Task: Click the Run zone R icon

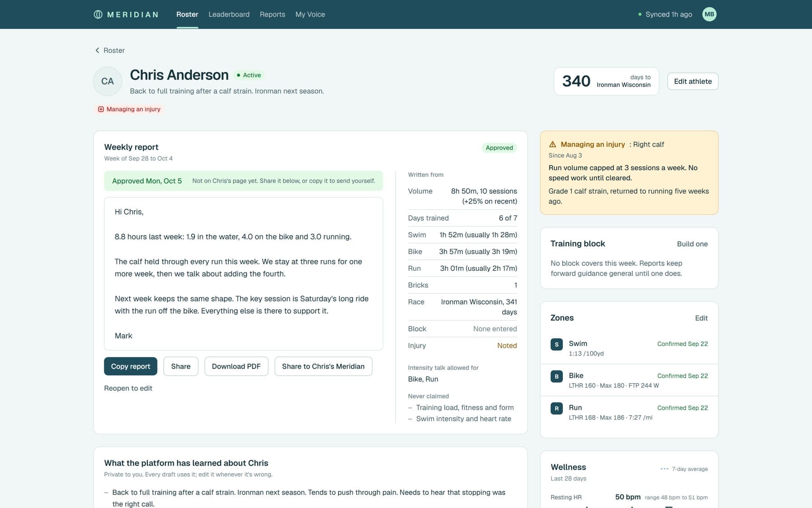Action: point(557,408)
